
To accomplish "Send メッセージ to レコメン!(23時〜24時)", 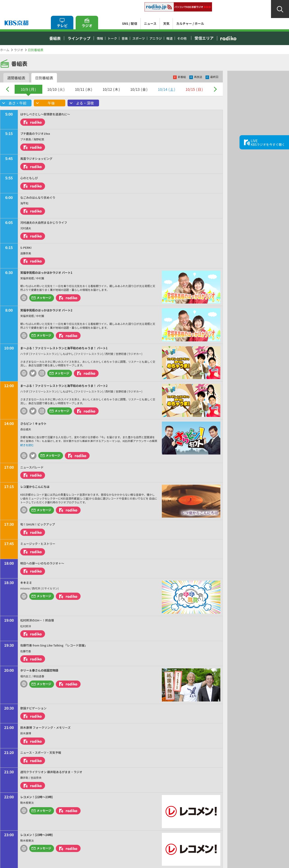I will tap(42, 848).
